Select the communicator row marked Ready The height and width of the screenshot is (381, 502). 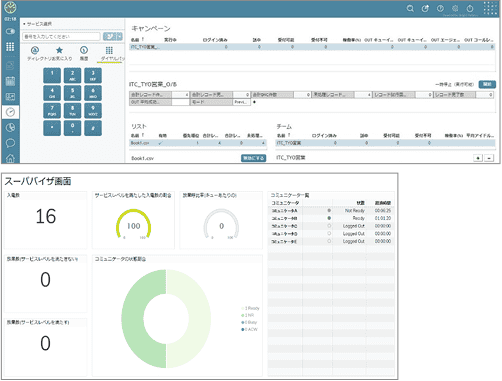(331, 218)
